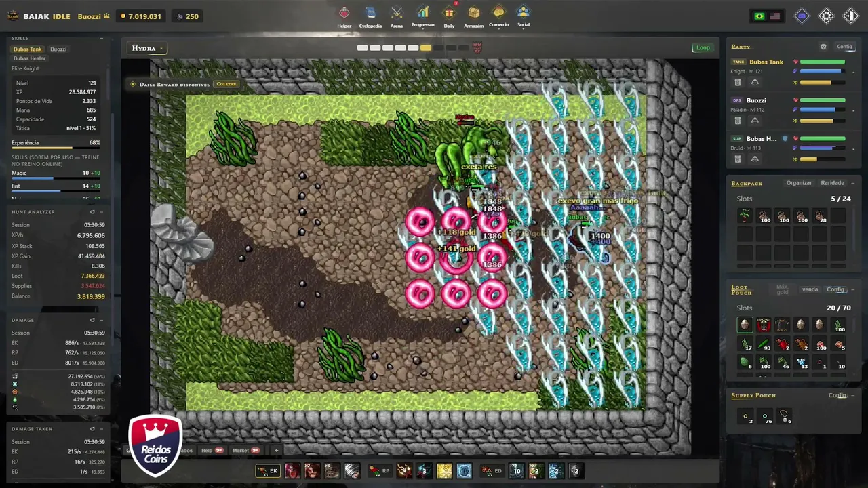Open the Market chat tab
Image resolution: width=868 pixels, height=488 pixels.
tap(246, 450)
